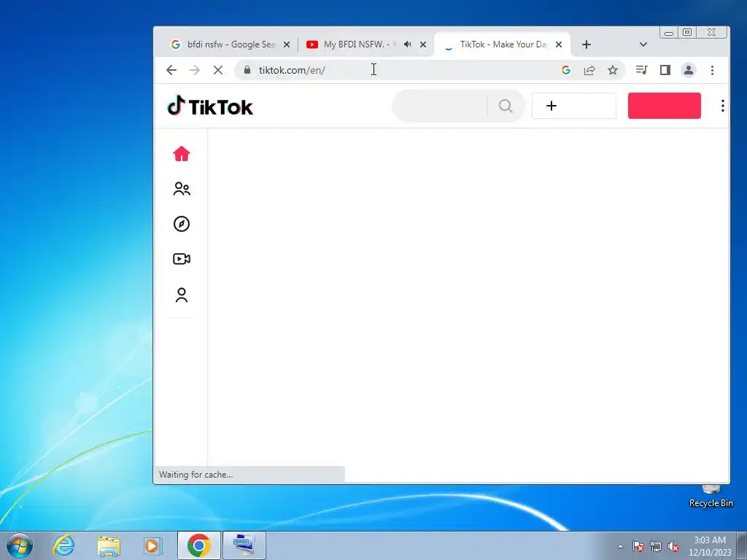
Task: Click the address bar showing tiktok.com/en/
Action: tap(400, 70)
